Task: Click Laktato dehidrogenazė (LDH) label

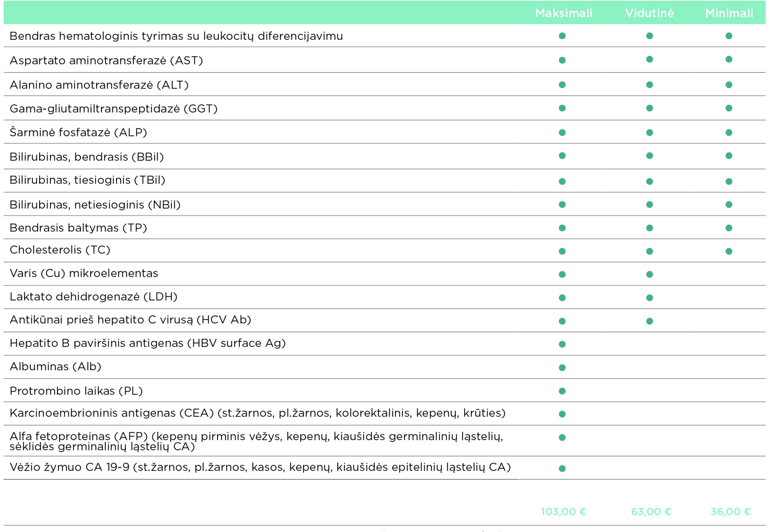Action: (x=94, y=296)
